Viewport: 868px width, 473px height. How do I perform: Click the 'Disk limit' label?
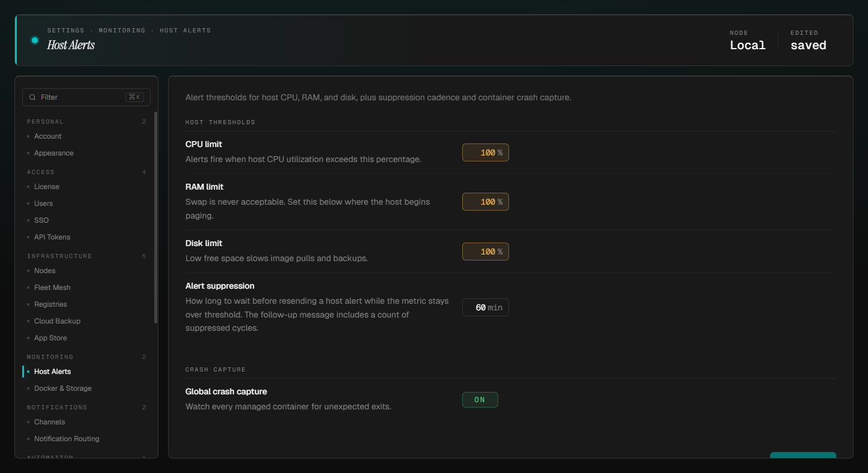tap(203, 244)
